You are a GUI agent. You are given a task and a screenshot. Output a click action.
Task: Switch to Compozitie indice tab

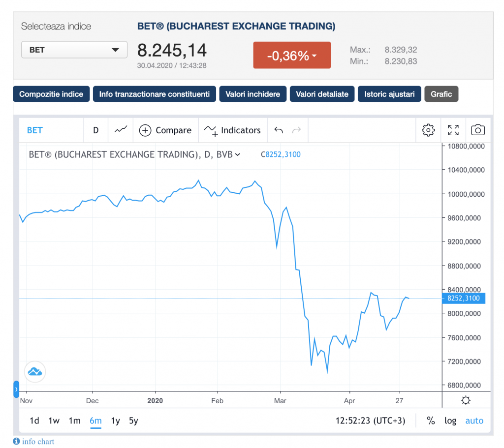(x=51, y=94)
